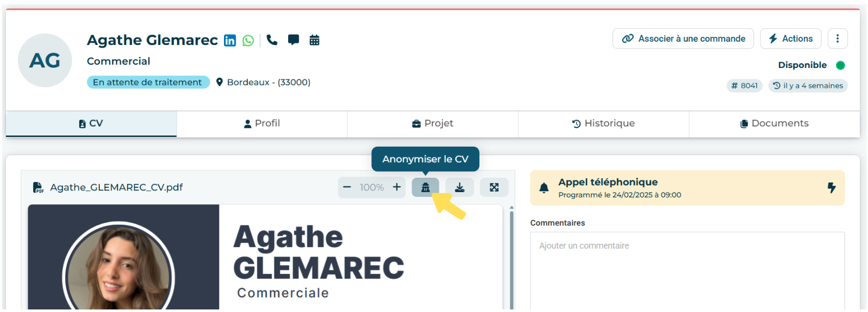Screen dimensions: 868x312
Task: Open the chat message icon
Action: (293, 40)
